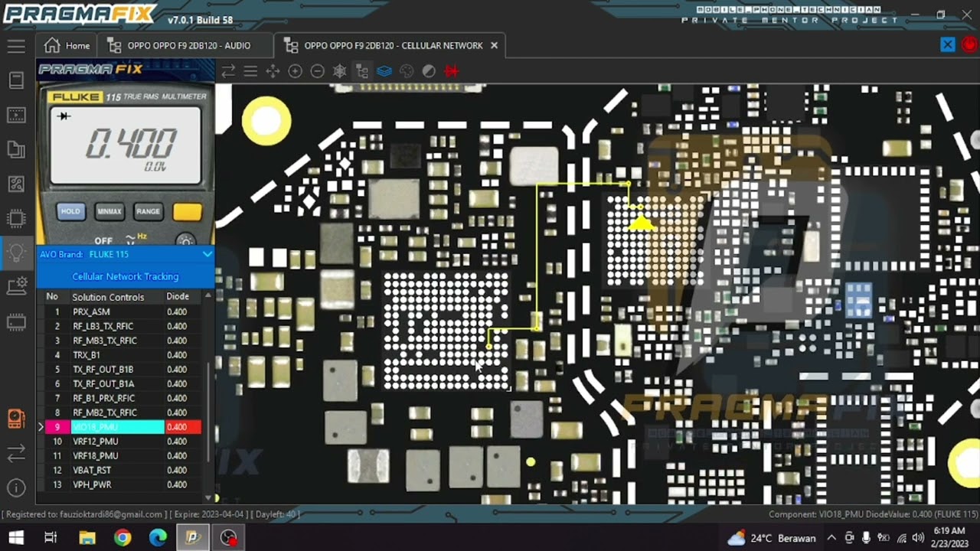Expand the AVO Brand FLUKE 115 dropdown
Image resolution: width=980 pixels, height=551 pixels.
[207, 254]
